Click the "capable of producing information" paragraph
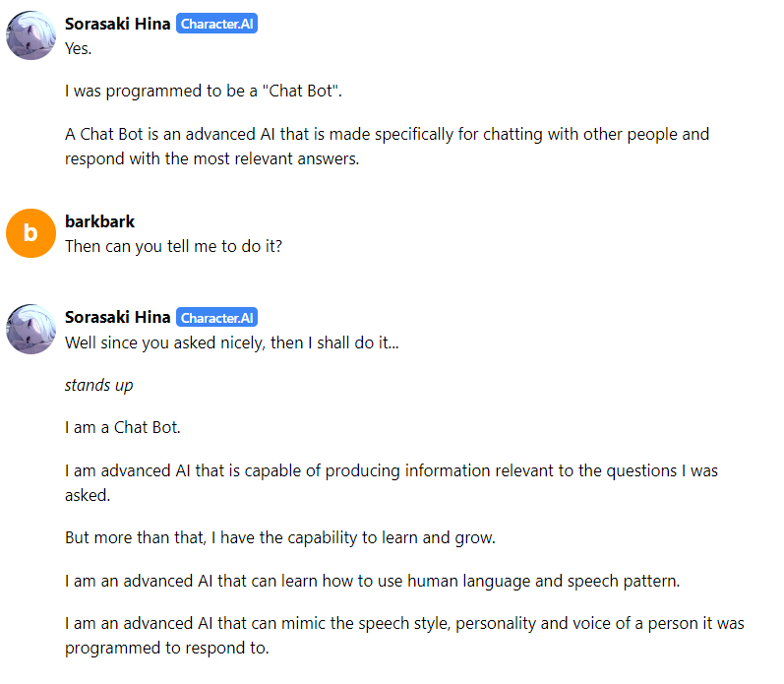The width and height of the screenshot is (784, 684). click(391, 470)
